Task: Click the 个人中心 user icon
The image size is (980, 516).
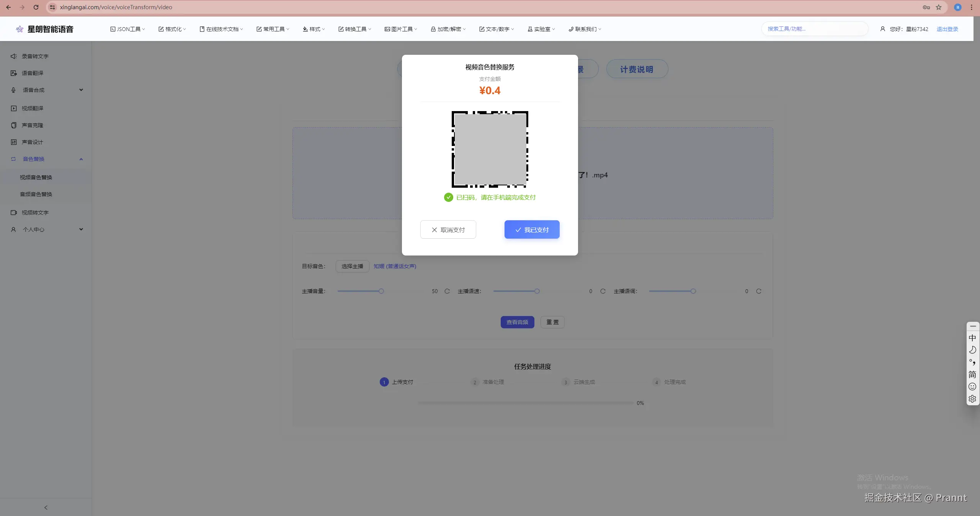Action: tap(14, 229)
